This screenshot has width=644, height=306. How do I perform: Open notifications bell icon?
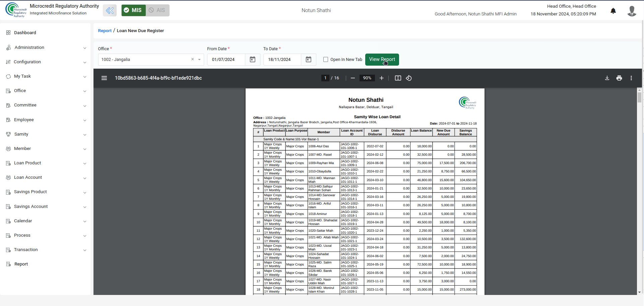coord(613,11)
